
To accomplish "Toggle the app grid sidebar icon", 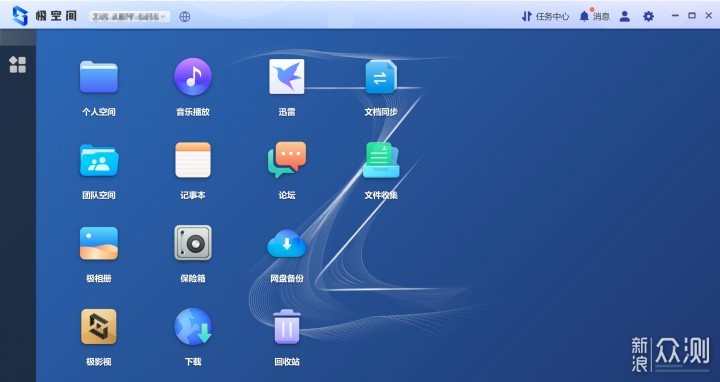I will click(17, 65).
